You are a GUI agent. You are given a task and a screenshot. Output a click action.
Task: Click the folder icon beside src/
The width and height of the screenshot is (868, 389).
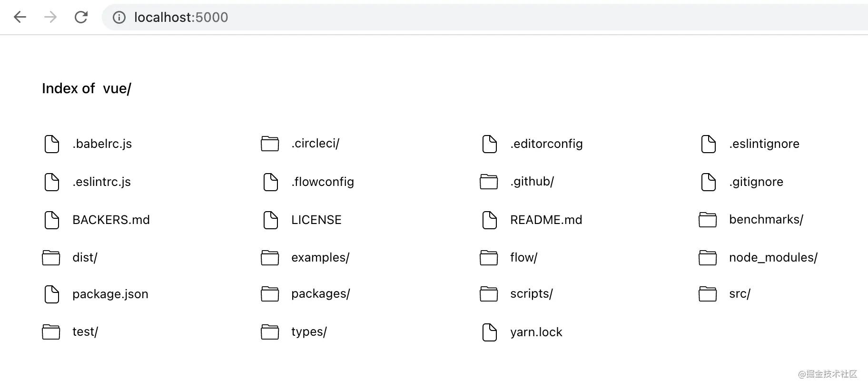click(x=708, y=294)
